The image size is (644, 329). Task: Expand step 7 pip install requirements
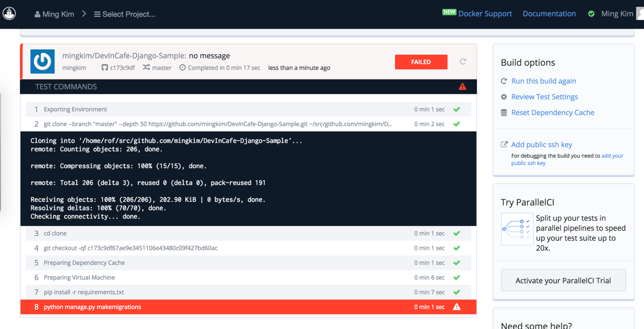pyautogui.click(x=248, y=292)
